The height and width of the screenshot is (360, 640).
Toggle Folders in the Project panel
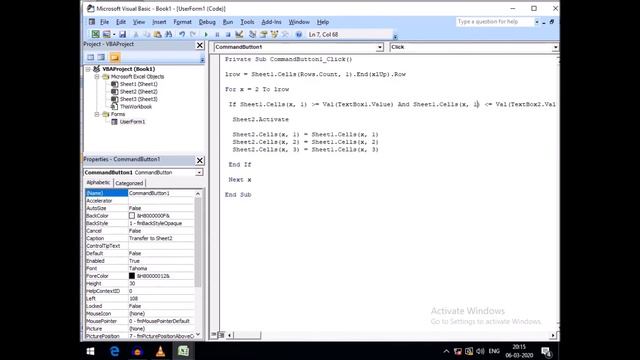coord(115,58)
